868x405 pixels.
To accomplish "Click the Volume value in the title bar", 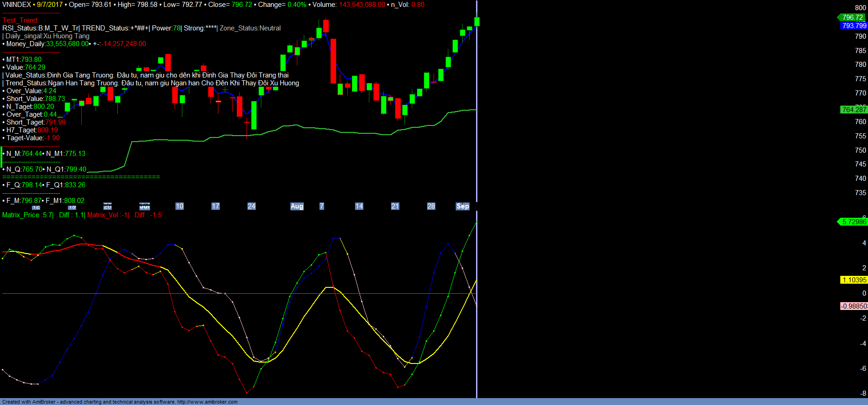I will pyautogui.click(x=362, y=5).
